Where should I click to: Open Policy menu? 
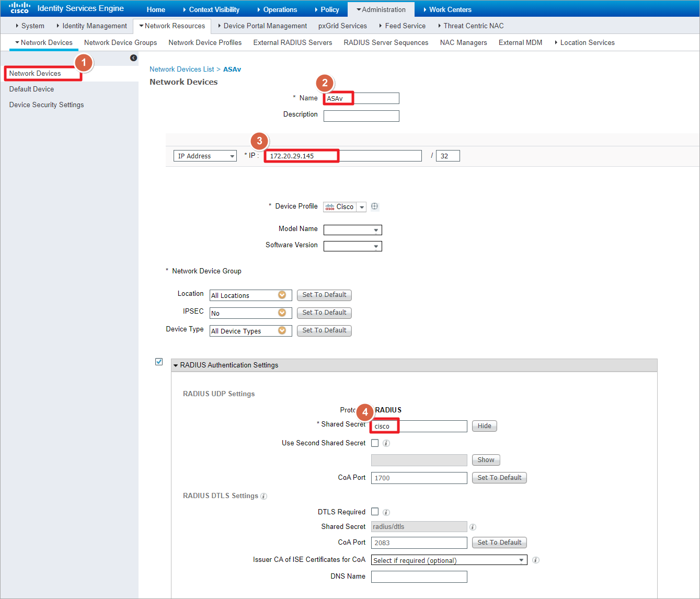(327, 9)
